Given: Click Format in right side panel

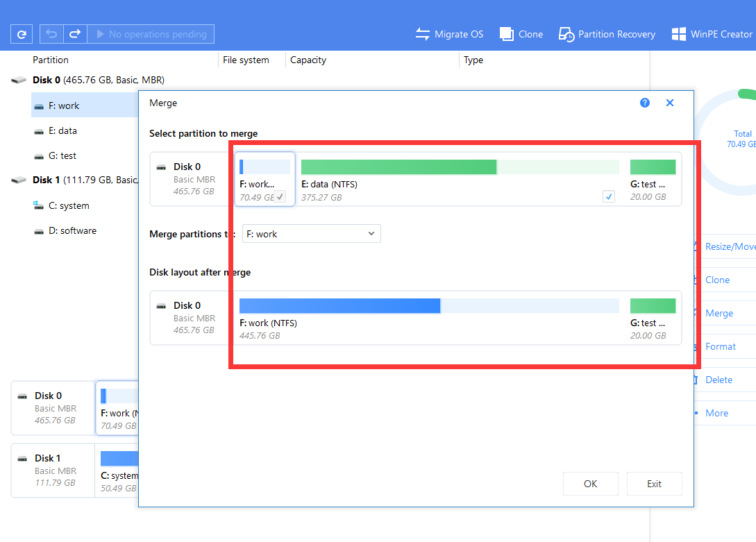Looking at the screenshot, I should (721, 346).
